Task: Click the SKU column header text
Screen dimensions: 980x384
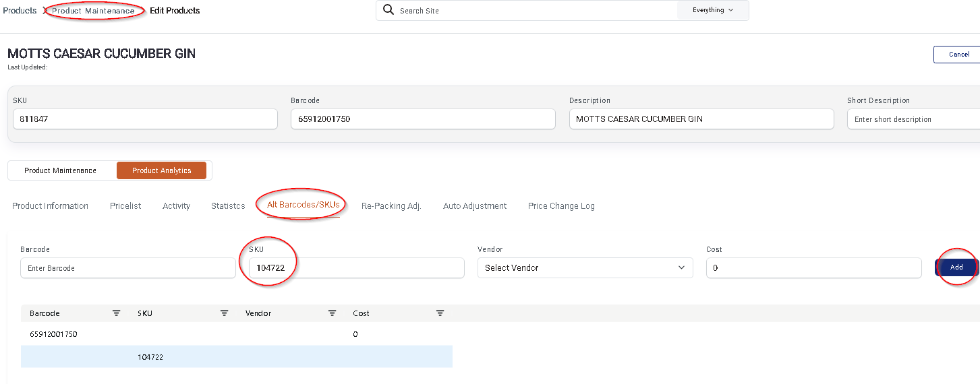Action: [144, 313]
